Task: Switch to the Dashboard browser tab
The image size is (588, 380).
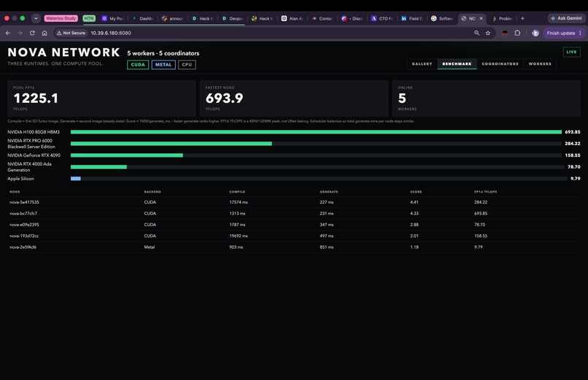Action: tap(142, 18)
